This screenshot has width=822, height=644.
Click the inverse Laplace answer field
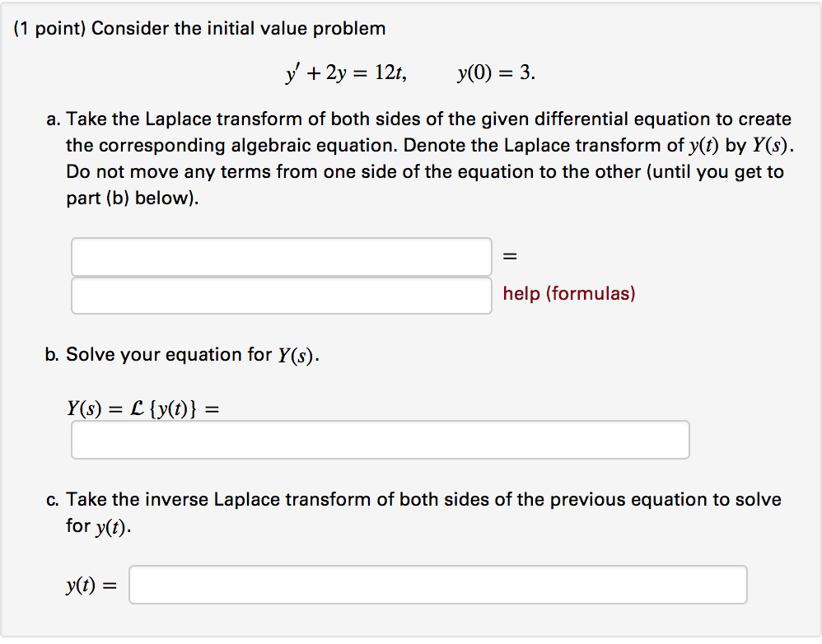[x=437, y=584]
